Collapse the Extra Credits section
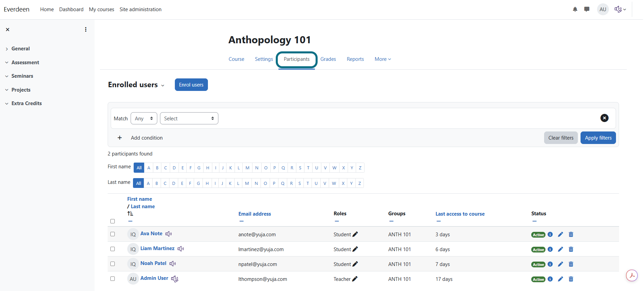The width and height of the screenshot is (644, 291). [7, 104]
